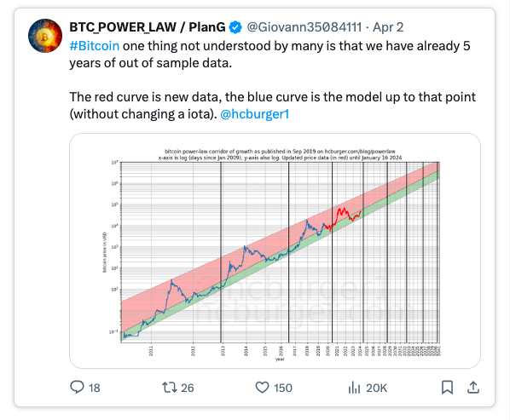This screenshot has width=510, height=420.
Task: Open the Bitcoin fire profile avatar
Action: 45,36
